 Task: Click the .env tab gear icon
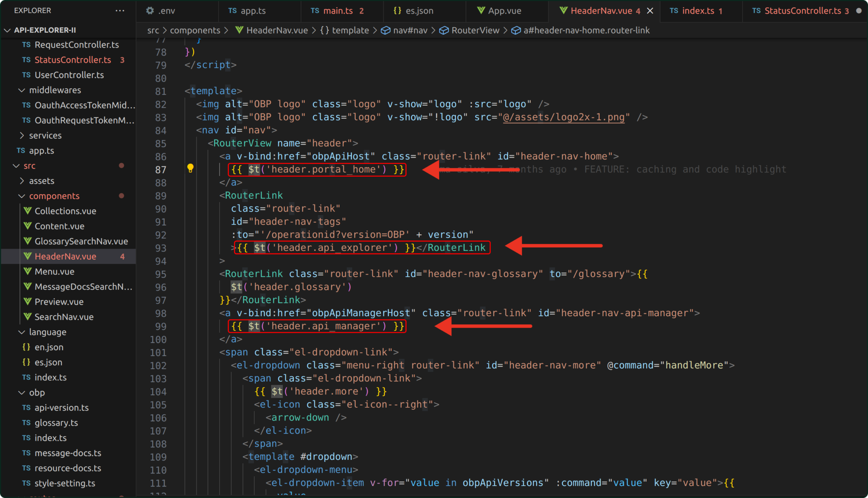pos(150,11)
